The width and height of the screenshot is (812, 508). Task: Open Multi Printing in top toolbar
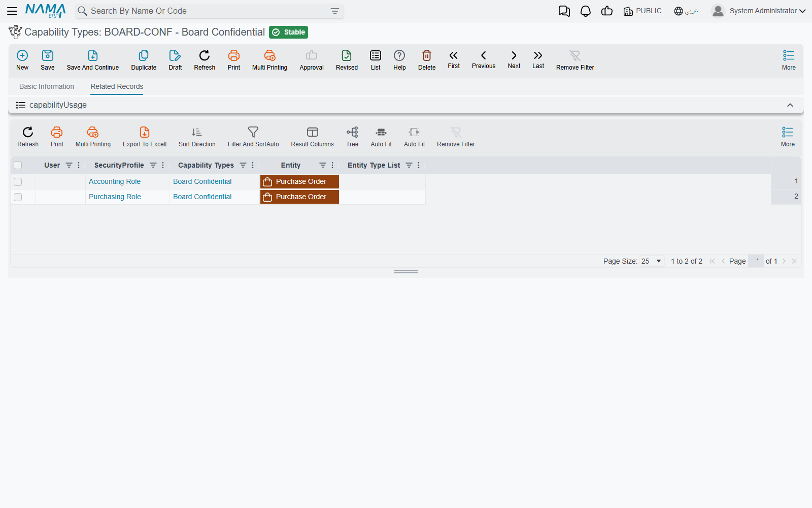[x=269, y=60]
